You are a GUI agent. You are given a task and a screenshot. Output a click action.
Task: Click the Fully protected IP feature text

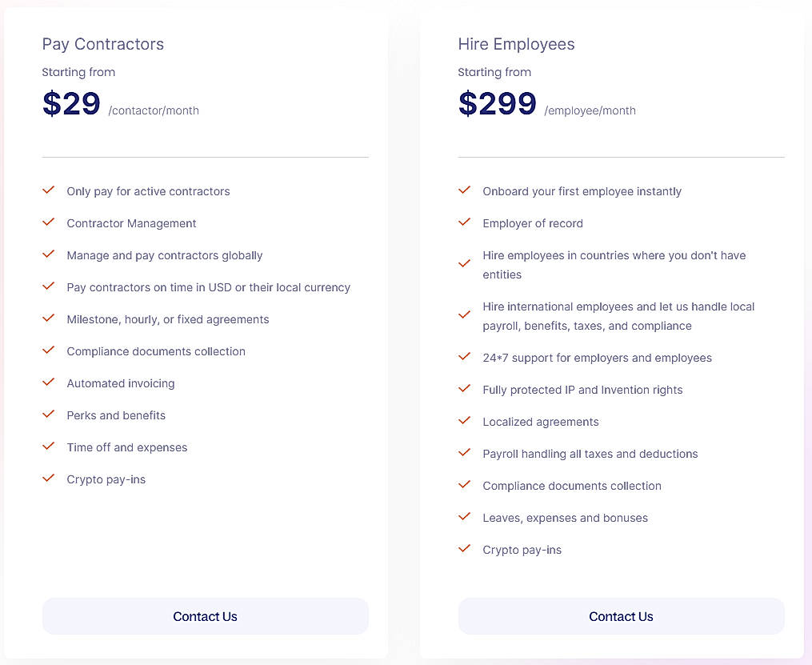582,390
